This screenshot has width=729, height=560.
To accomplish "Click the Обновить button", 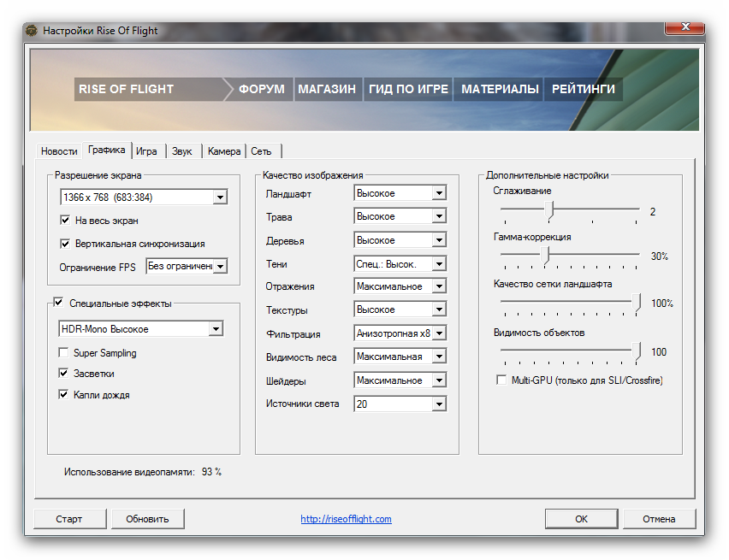I will pyautogui.click(x=148, y=519).
